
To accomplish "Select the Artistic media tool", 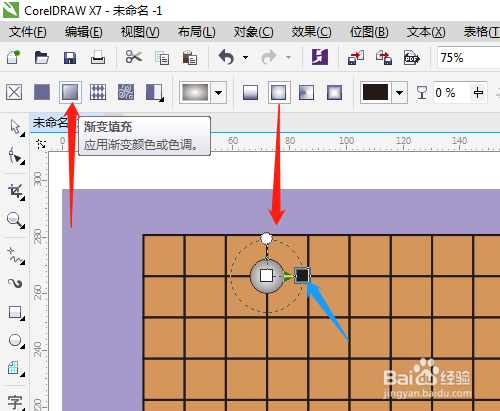I will click(x=15, y=284).
